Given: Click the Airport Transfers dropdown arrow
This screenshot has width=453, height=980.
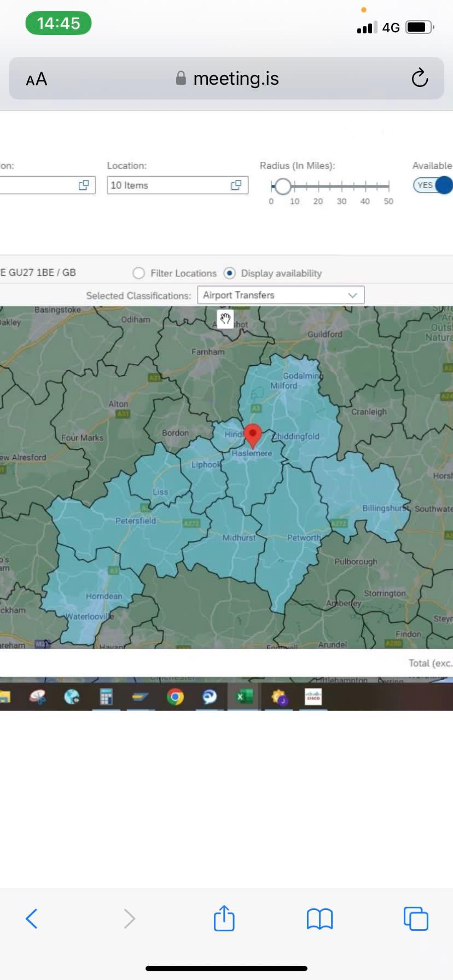Looking at the screenshot, I should [x=353, y=295].
